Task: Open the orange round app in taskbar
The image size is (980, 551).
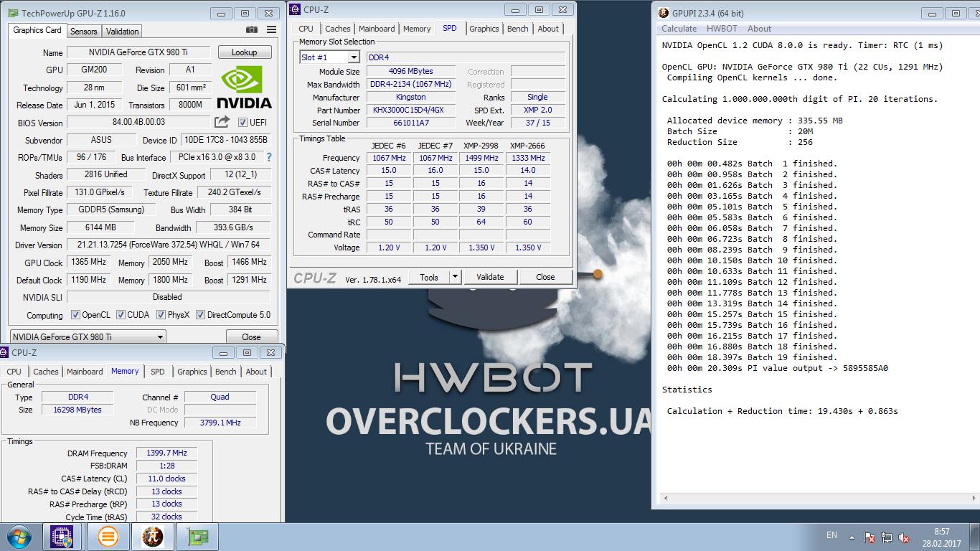Action: click(108, 537)
